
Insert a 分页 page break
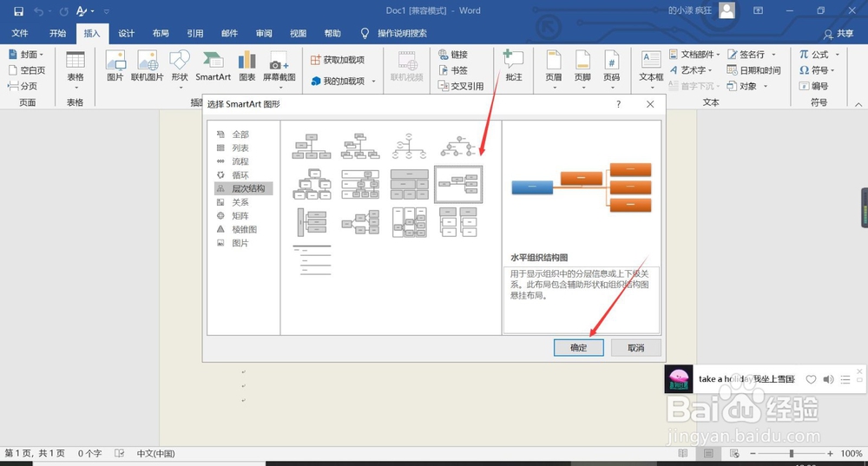pos(23,86)
